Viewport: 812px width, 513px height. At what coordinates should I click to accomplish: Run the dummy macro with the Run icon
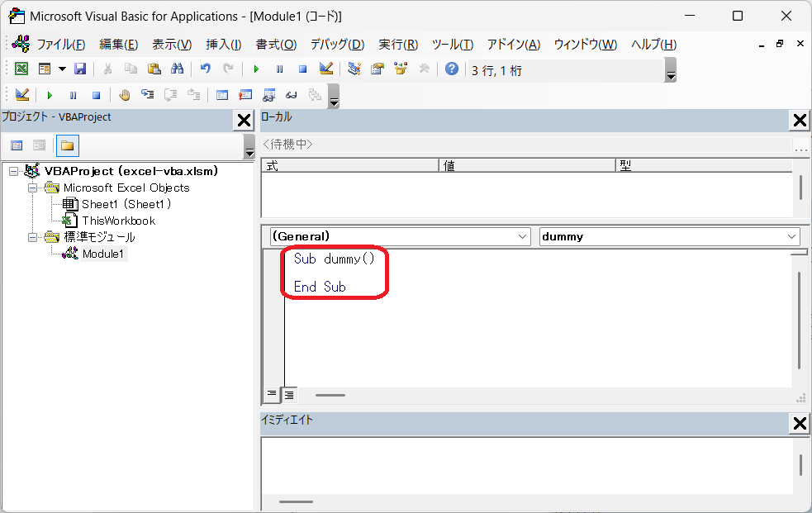[x=255, y=69]
